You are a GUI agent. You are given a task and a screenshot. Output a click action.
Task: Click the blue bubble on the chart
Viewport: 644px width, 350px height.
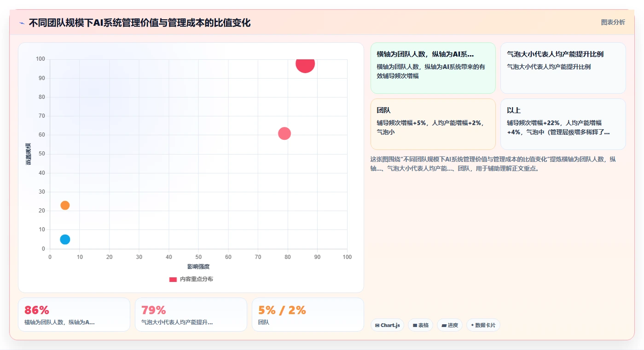[x=65, y=239]
